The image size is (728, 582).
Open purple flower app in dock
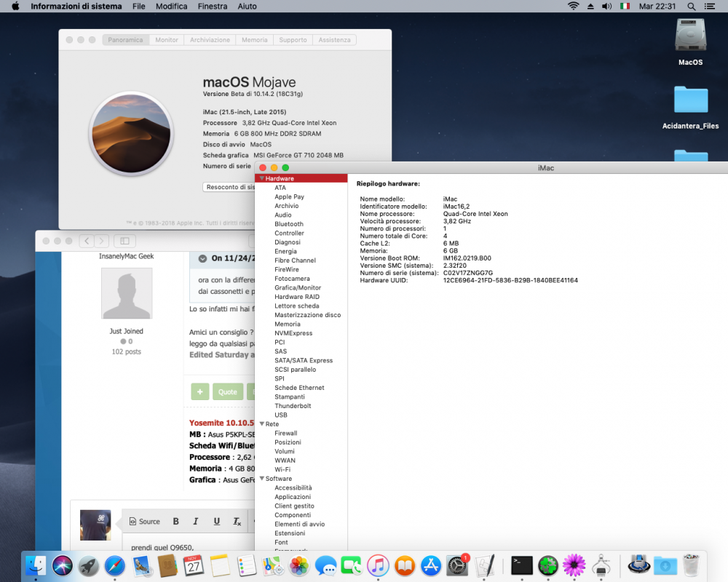point(574,565)
